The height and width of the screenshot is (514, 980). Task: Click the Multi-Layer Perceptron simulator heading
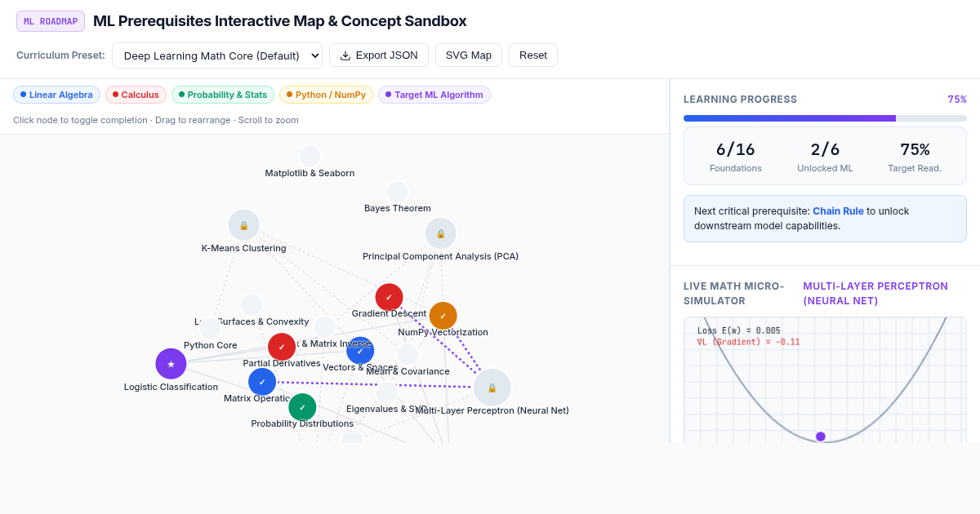click(875, 293)
